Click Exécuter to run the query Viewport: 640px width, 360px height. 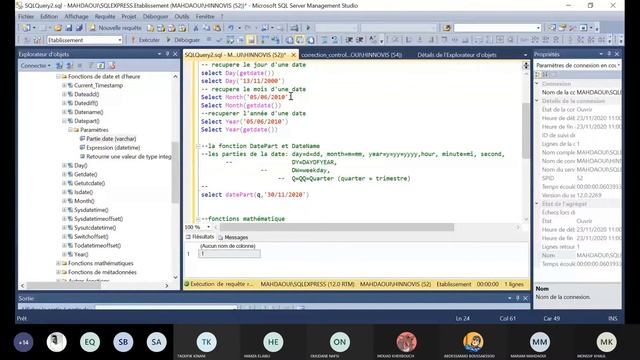(x=145, y=40)
